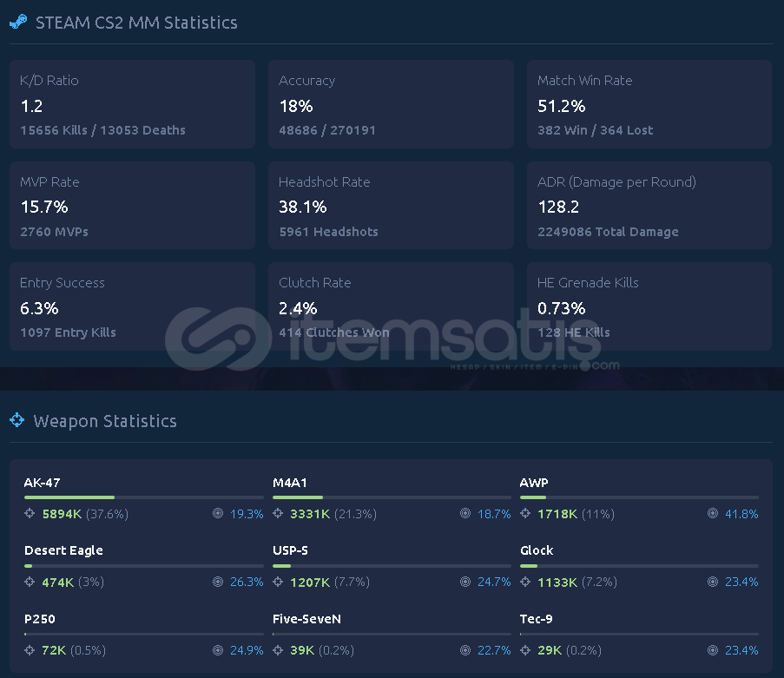Viewport: 784px width, 678px height.
Task: Click the Desert Eagle accuracy value "26.3%"
Action: pyautogui.click(x=247, y=582)
